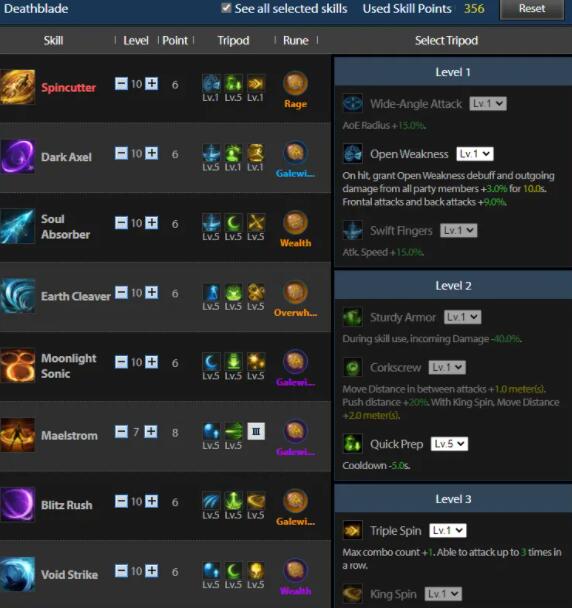This screenshot has width=572, height=608.
Task: Select the Dark Axel skill icon
Action: (x=17, y=157)
